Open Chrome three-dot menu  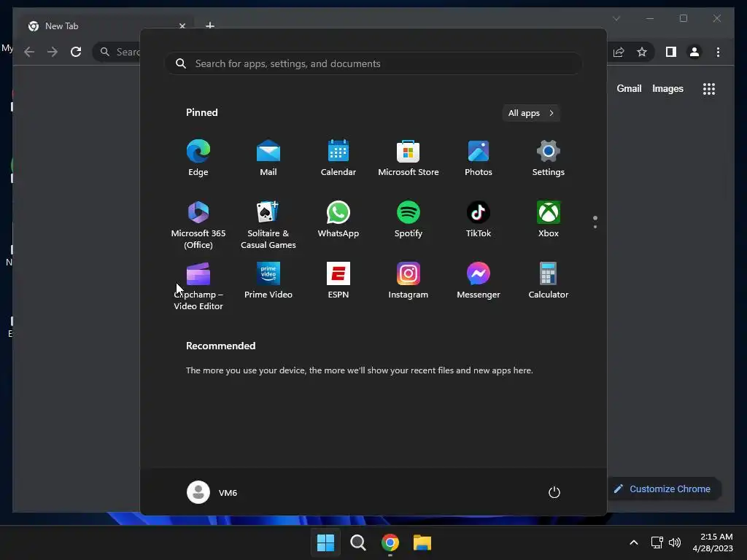tap(718, 52)
